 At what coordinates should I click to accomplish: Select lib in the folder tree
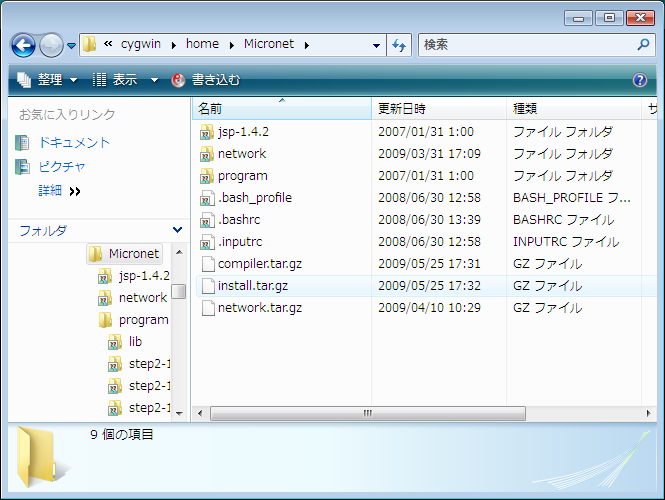tap(135, 341)
